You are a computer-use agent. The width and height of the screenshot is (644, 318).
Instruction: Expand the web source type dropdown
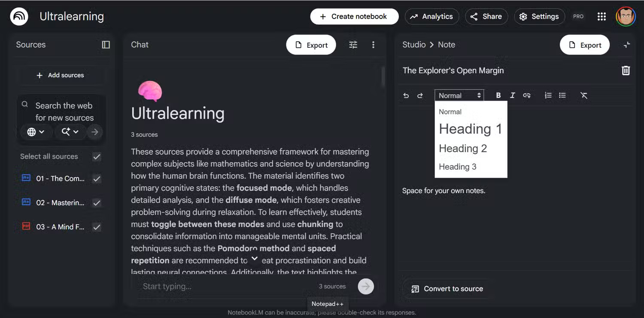coord(36,132)
